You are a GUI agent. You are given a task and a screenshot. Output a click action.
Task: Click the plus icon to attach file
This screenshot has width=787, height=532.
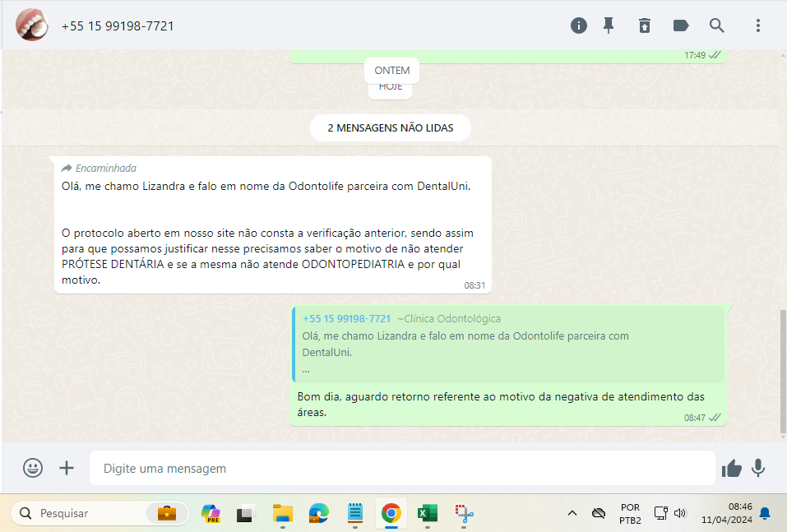(67, 468)
